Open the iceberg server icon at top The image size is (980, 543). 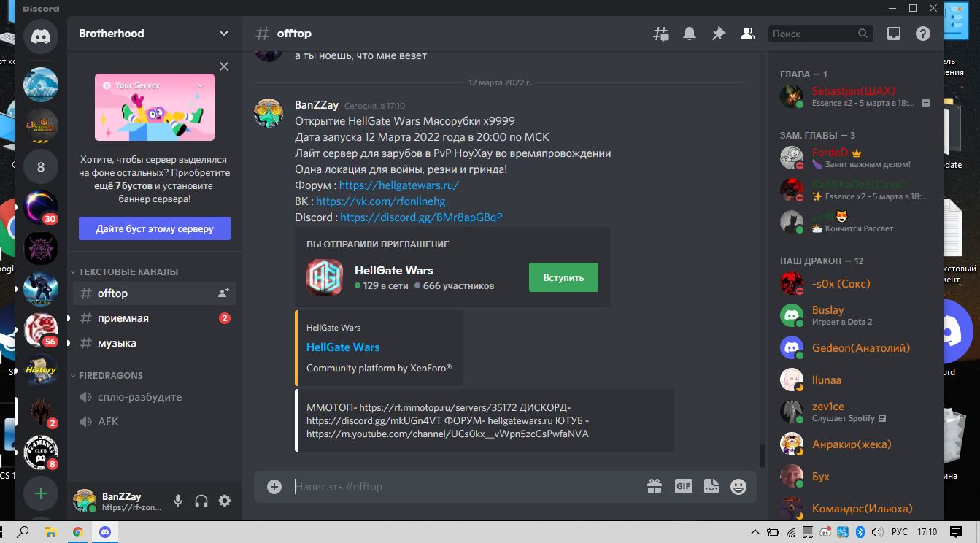point(41,85)
